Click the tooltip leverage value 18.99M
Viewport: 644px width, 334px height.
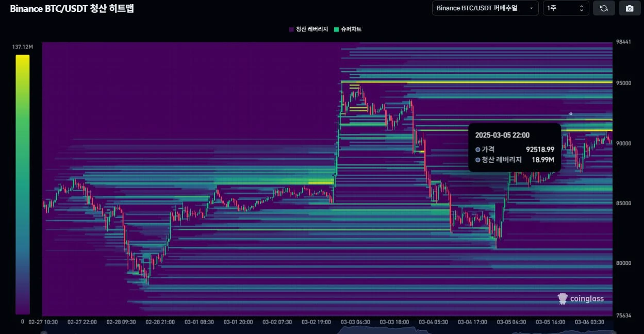coord(543,160)
